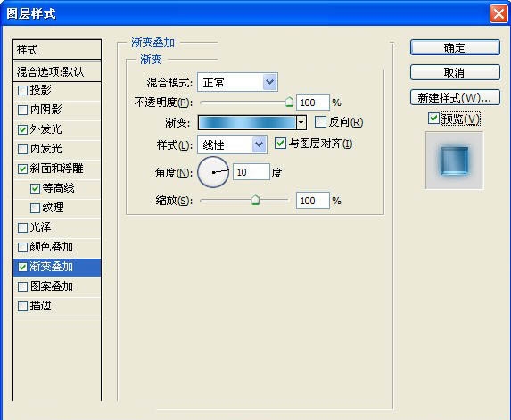Enable the 内发光 inner glow checkbox
Screen dimensions: 511x420
pyautogui.click(x=22, y=149)
